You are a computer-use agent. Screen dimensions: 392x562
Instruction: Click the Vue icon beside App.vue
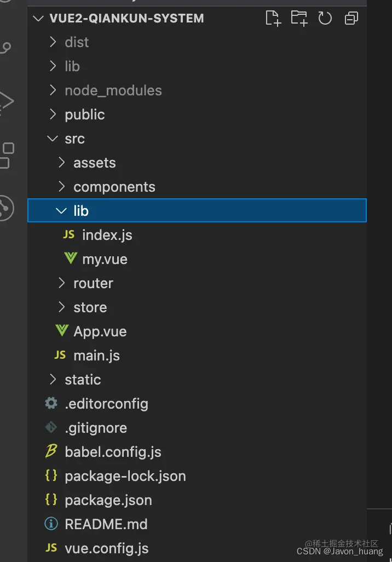[61, 331]
